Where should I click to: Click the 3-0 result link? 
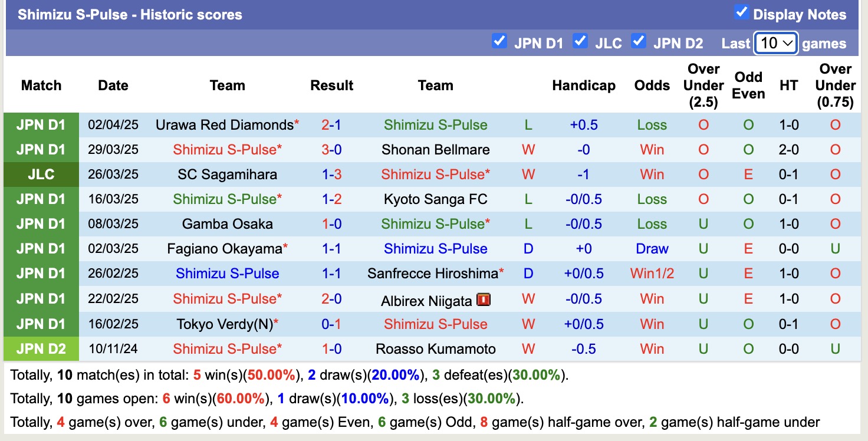331,149
